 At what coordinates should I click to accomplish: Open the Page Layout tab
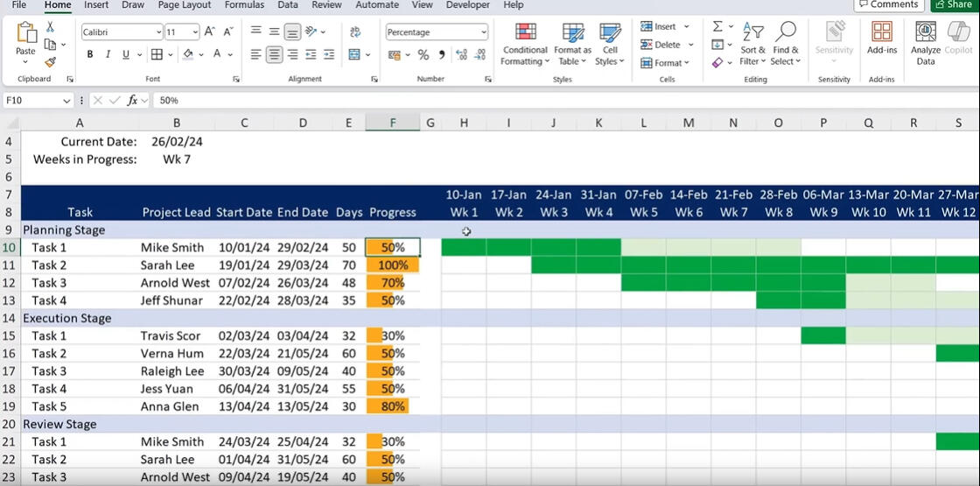pos(185,5)
